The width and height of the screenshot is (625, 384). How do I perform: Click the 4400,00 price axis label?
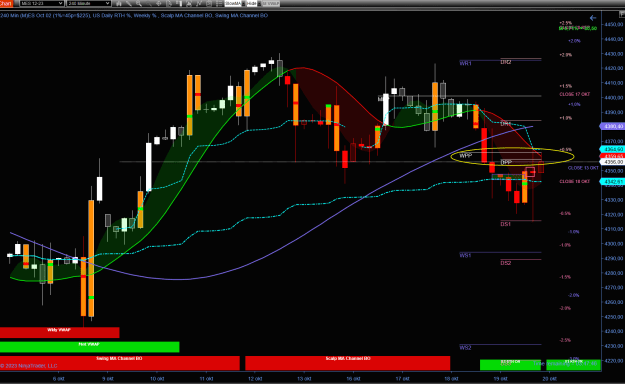[x=614, y=98]
